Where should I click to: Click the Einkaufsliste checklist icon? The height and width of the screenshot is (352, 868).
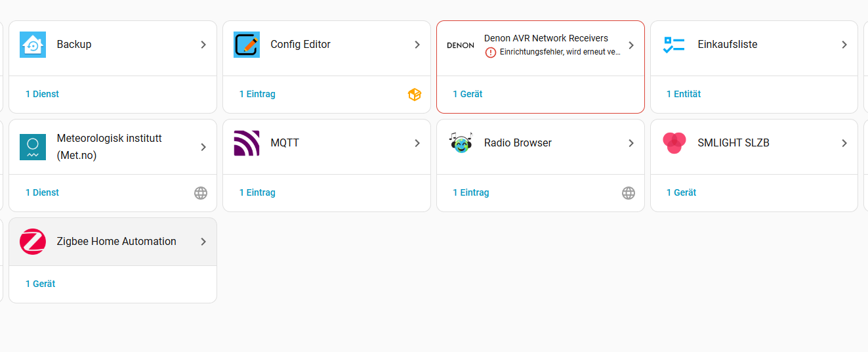674,45
